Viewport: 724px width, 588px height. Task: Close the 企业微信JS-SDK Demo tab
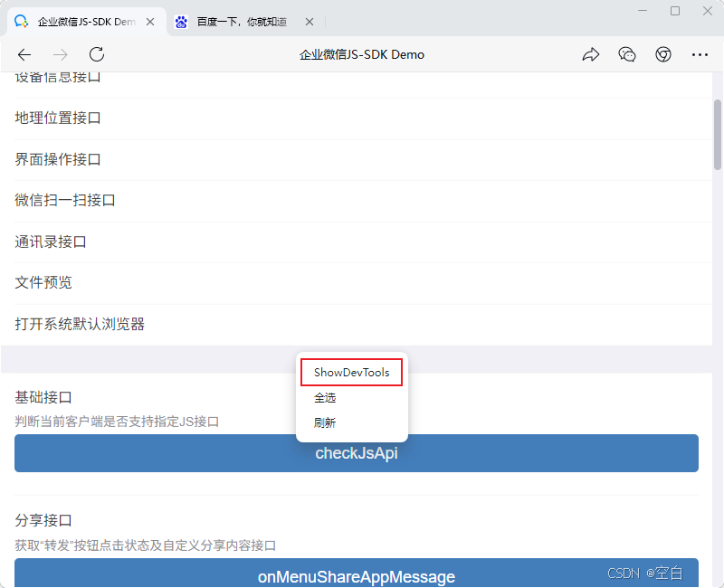tap(150, 22)
